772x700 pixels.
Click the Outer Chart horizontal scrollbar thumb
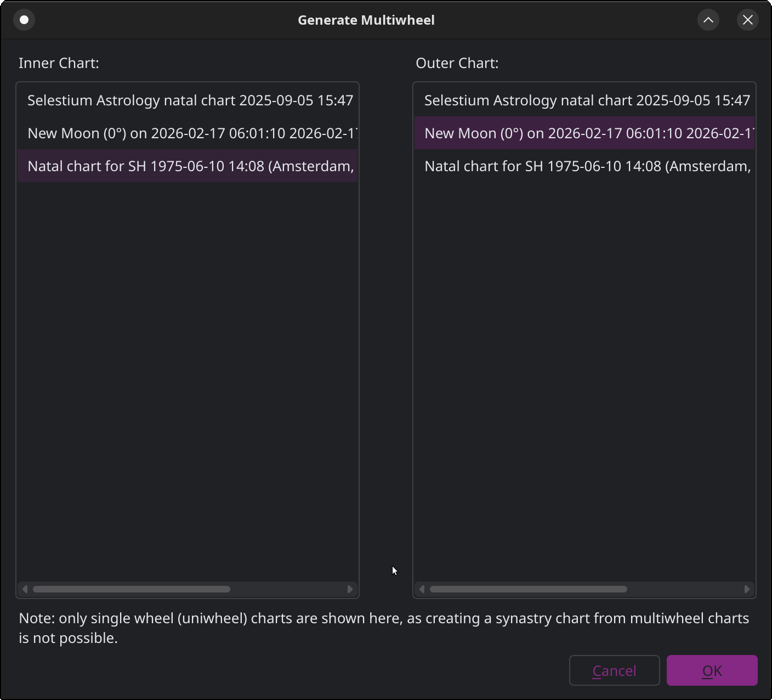click(529, 589)
